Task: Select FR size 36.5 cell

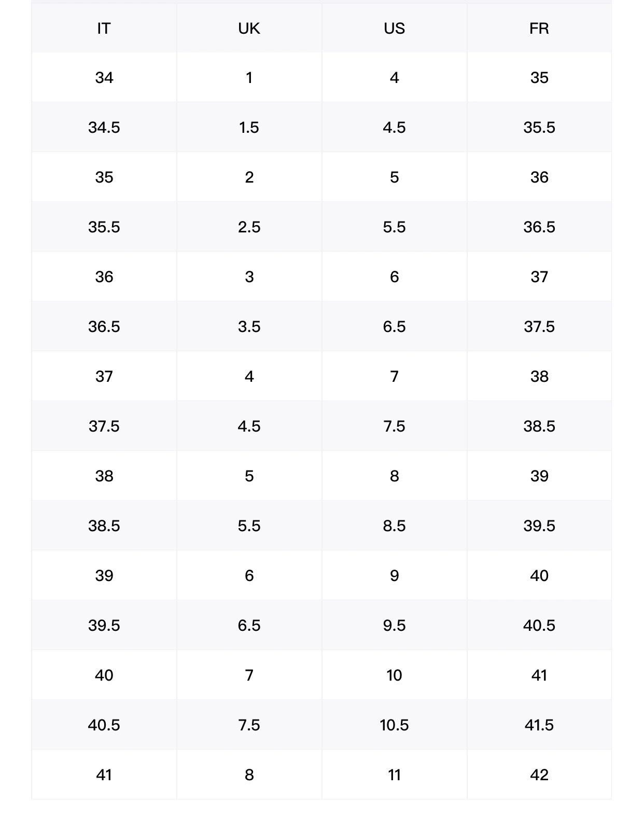Action: coord(539,227)
